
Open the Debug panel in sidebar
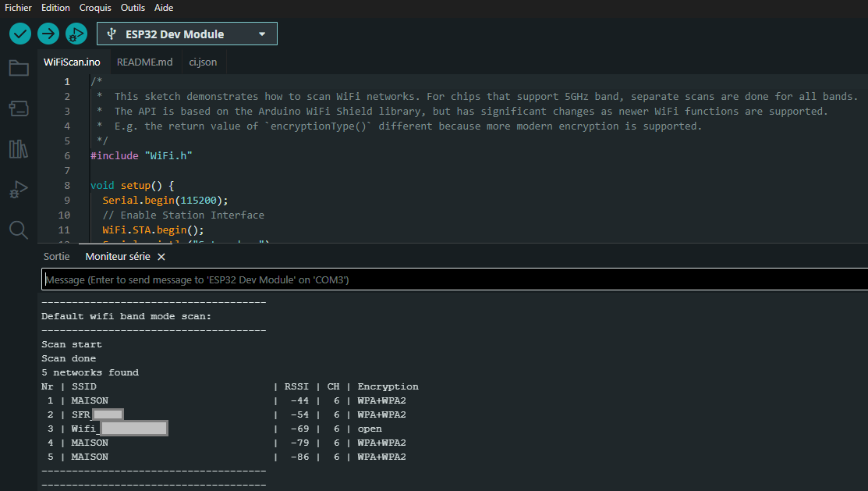coord(19,189)
